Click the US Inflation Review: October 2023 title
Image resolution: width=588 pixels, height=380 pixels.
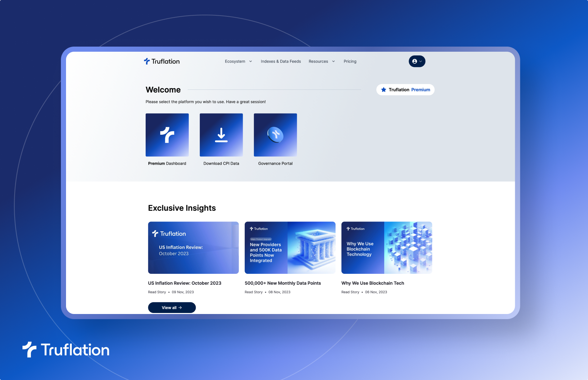pyautogui.click(x=184, y=283)
